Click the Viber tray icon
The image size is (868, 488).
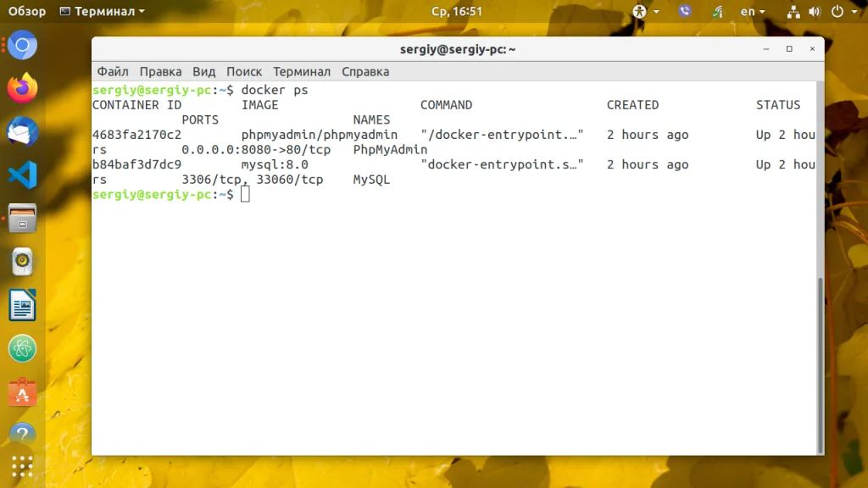pos(685,11)
